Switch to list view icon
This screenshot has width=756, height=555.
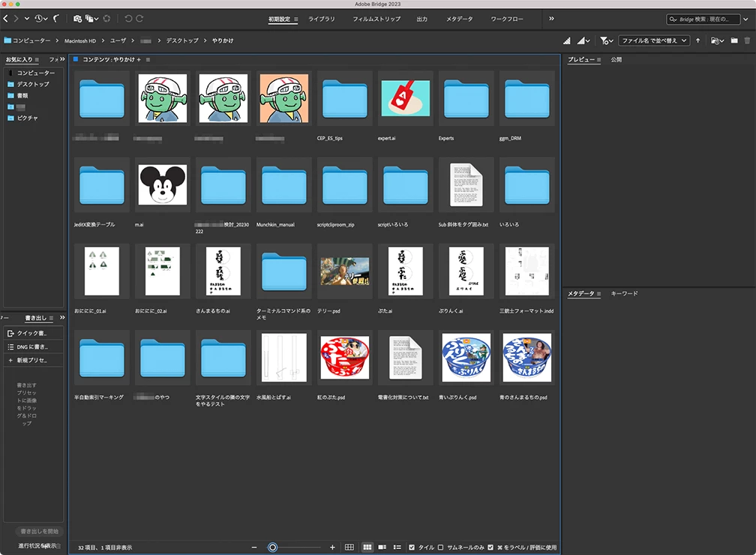coord(397,547)
